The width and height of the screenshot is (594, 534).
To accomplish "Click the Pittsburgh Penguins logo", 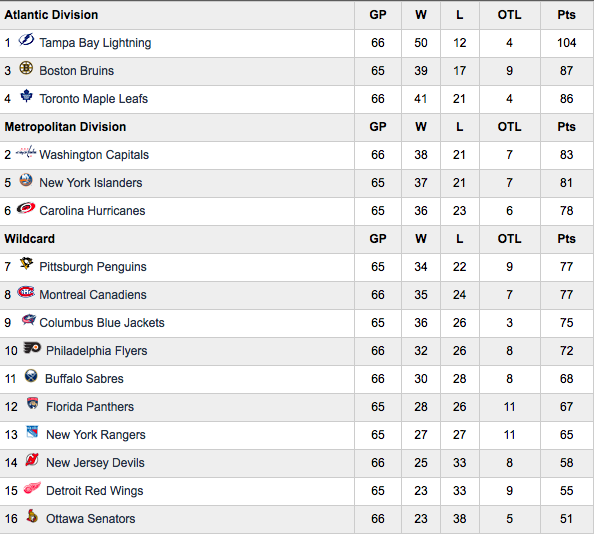I will pyautogui.click(x=26, y=264).
